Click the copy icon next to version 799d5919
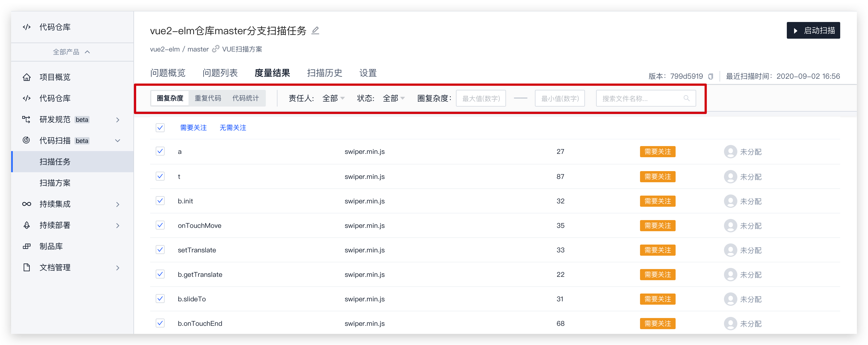 710,77
